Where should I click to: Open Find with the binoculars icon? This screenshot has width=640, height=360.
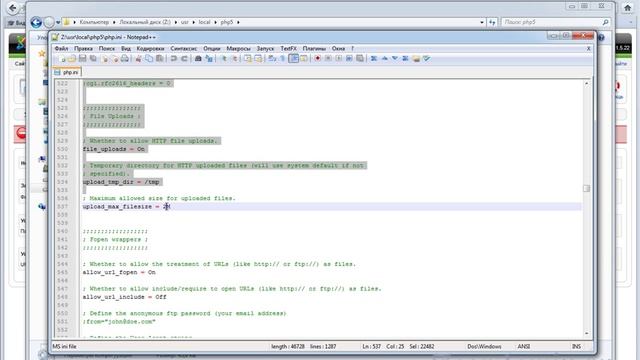pyautogui.click(x=198, y=59)
